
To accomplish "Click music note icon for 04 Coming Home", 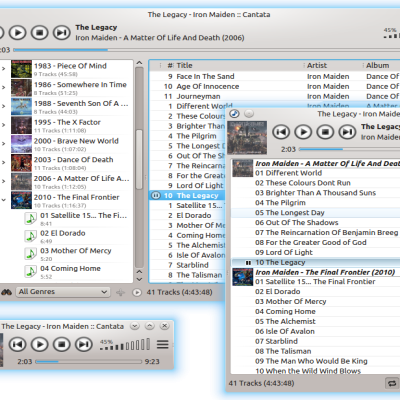I will 30,272.
